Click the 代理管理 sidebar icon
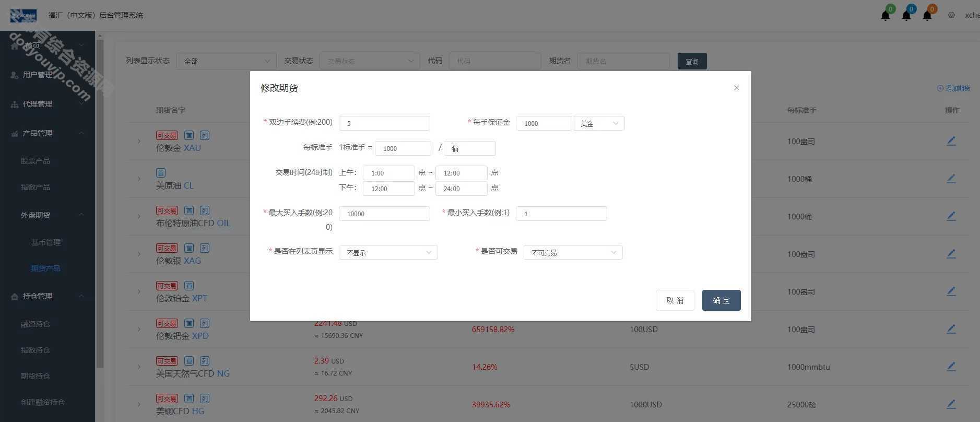Image resolution: width=980 pixels, height=422 pixels. [x=15, y=104]
